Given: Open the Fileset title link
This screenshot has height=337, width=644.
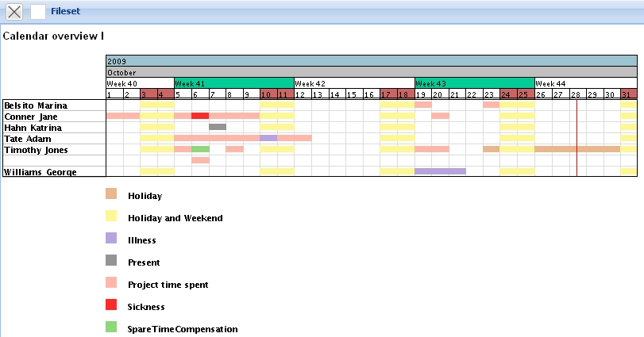Looking at the screenshot, I should 65,12.
